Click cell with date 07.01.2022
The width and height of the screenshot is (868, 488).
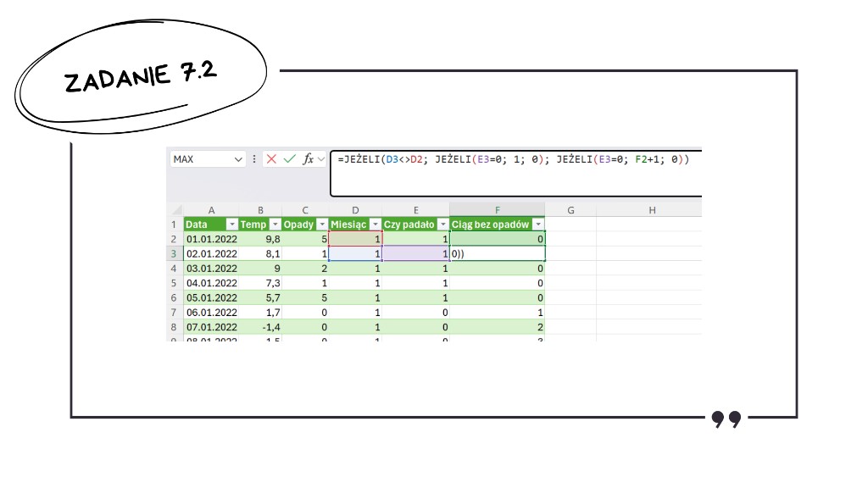pyautogui.click(x=211, y=327)
